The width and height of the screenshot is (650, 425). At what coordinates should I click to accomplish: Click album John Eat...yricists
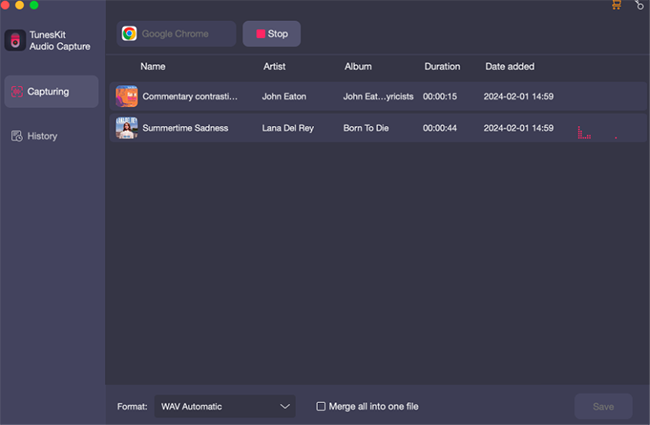tap(378, 96)
